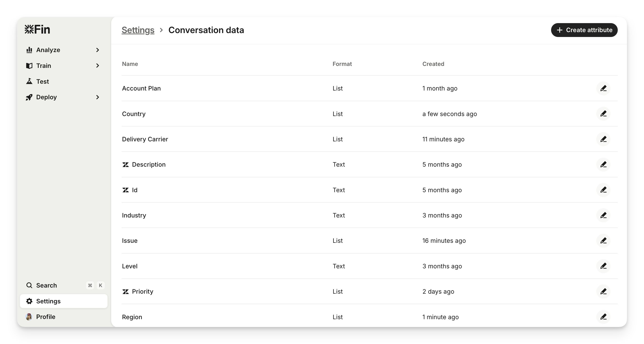Click the Fin logo
This screenshot has height=344, width=644.
coord(37,29)
